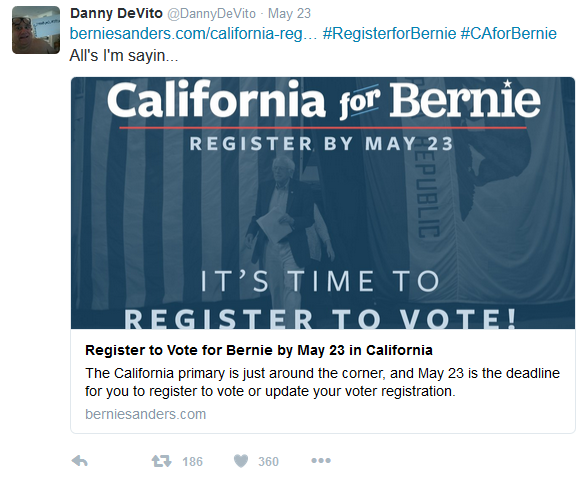Click the REGISTER TO VOTE! image text

coord(320,319)
